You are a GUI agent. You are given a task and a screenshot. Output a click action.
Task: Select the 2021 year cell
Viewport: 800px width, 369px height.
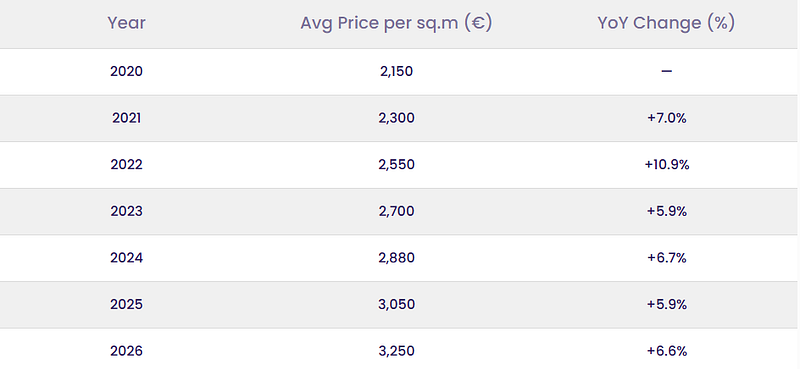pyautogui.click(x=127, y=118)
